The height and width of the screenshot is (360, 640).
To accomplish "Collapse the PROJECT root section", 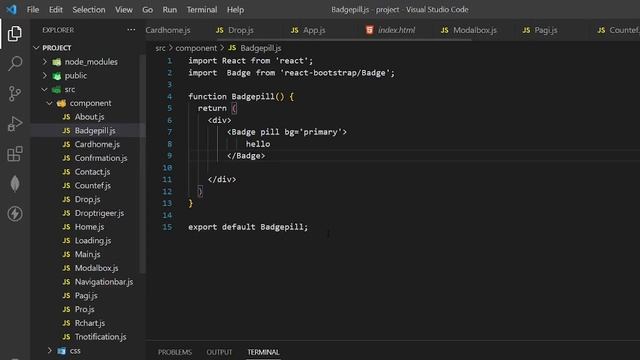I will 36,48.
